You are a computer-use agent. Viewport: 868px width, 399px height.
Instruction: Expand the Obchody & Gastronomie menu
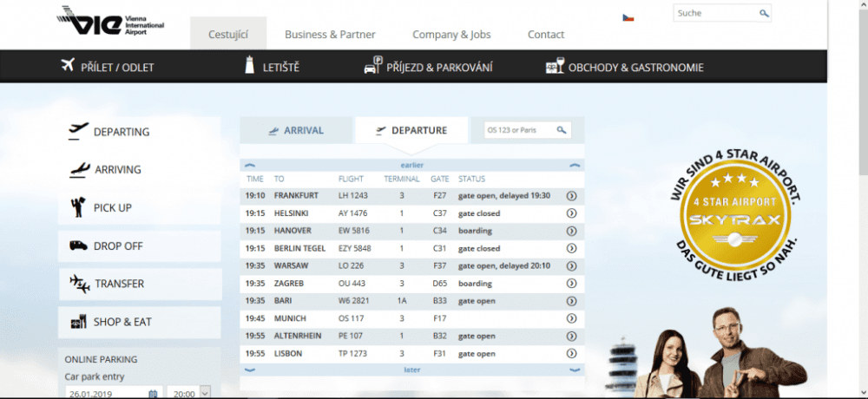pos(623,67)
